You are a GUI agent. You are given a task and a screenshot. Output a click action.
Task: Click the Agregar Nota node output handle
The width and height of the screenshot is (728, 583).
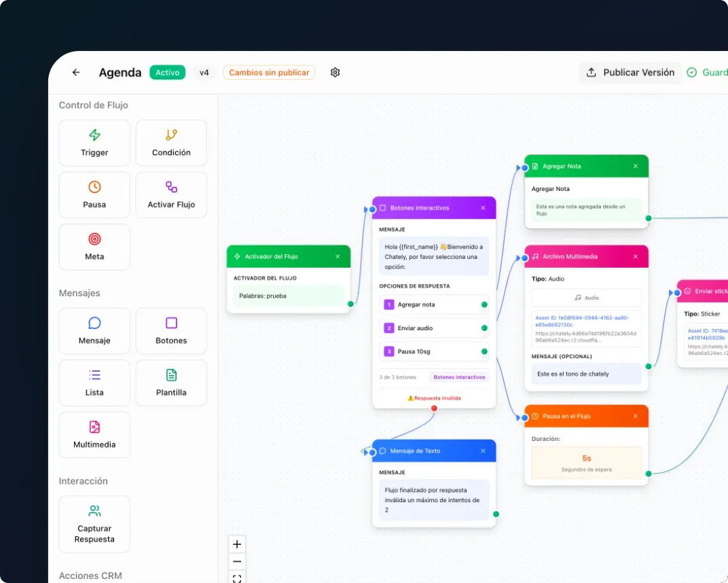[649, 218]
